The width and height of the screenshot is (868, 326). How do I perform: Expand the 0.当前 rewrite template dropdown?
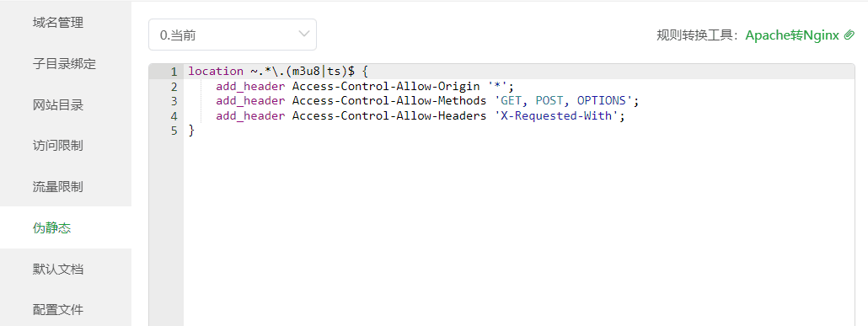pos(233,35)
